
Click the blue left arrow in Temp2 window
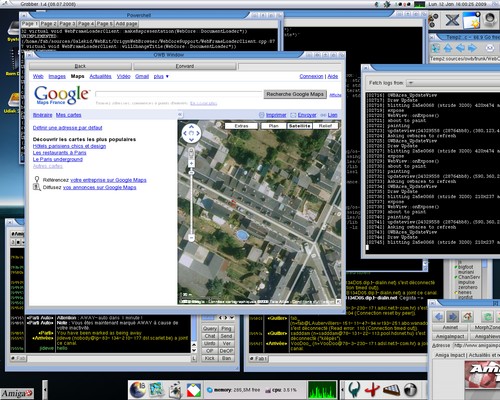(460, 48)
